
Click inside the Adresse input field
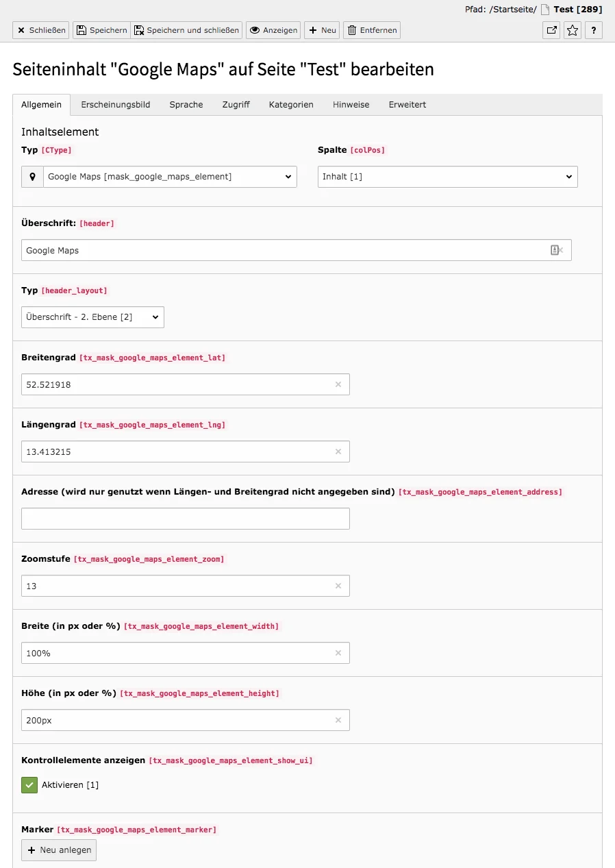tap(185, 519)
